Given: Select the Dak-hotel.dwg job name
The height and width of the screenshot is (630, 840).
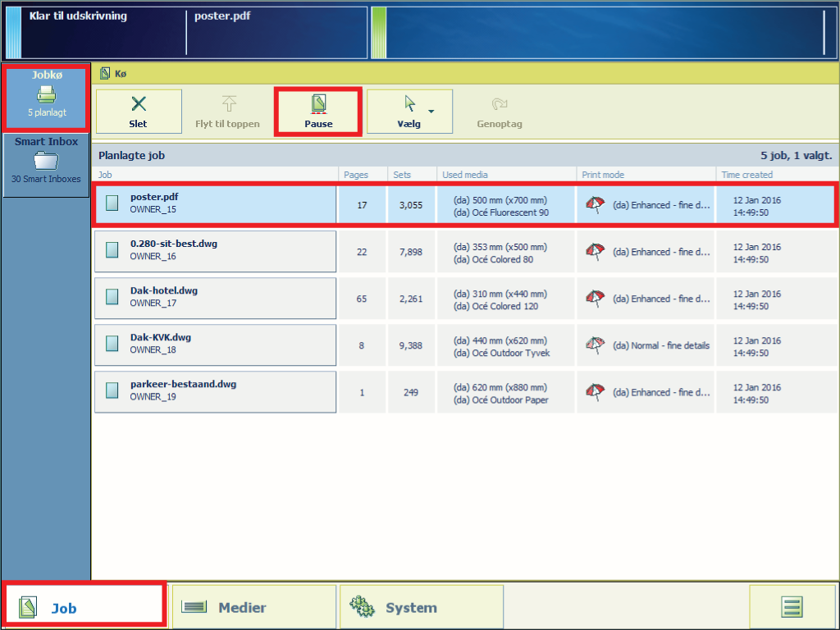Looking at the screenshot, I should 164,290.
